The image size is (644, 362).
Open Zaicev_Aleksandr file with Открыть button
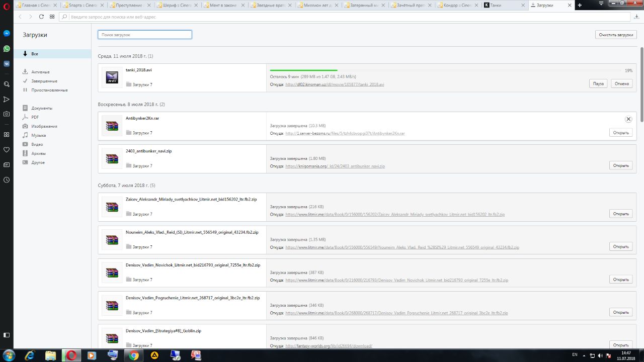coord(621,214)
